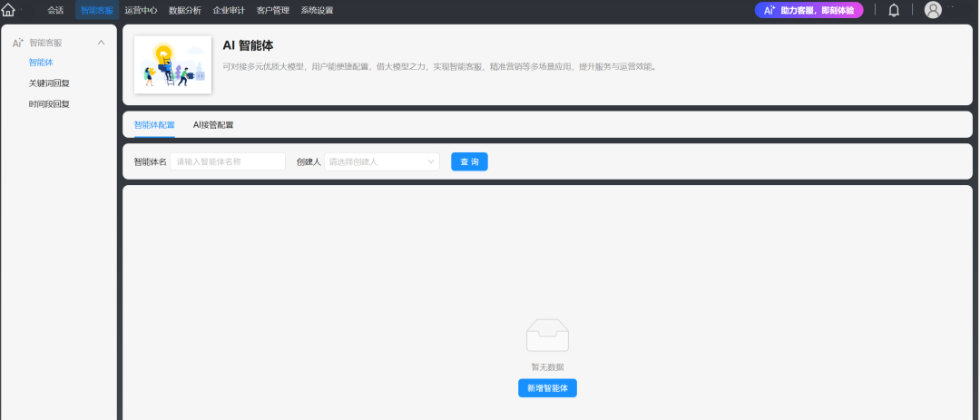Collapse the 智能客服 sidebar section

[102, 43]
